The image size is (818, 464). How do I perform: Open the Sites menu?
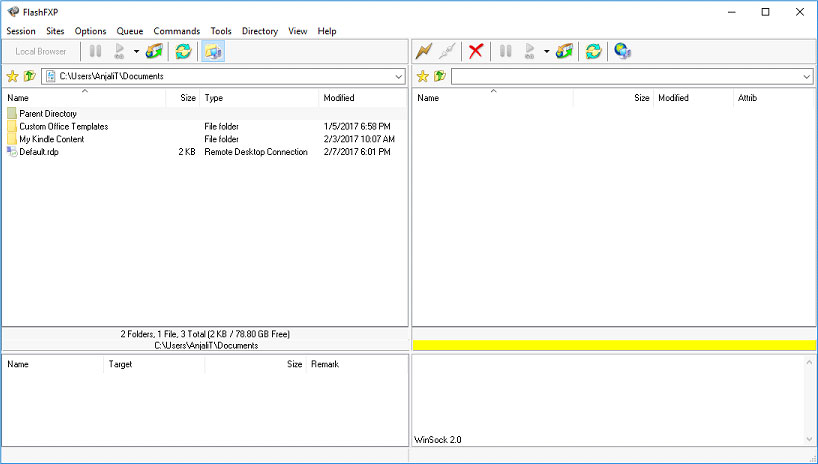coord(55,31)
